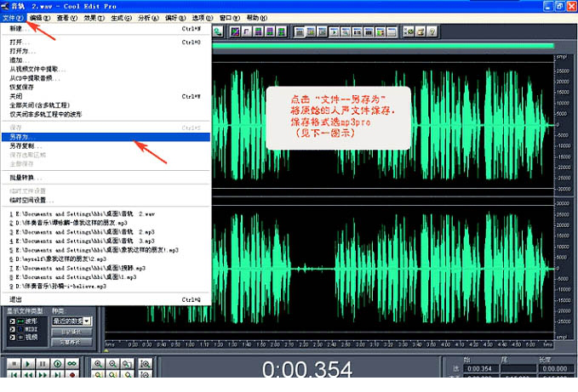Click the yellow playback cursor marker on timeline
Viewport: 578px width, 392px height.
click(106, 350)
